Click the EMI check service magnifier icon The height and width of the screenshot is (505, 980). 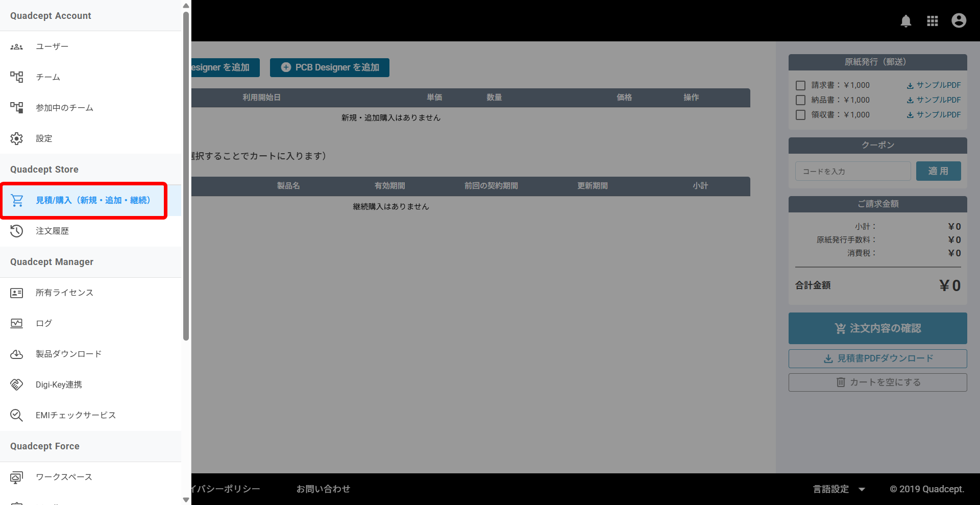pyautogui.click(x=17, y=415)
